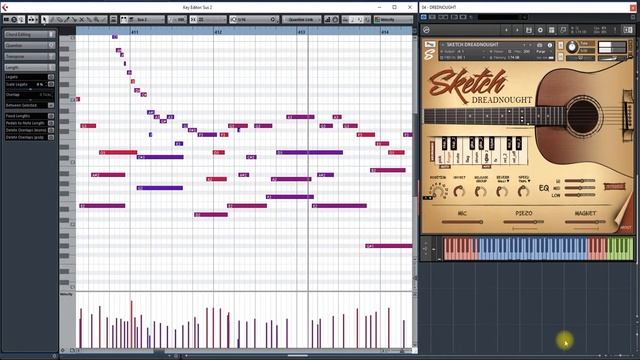Select the Object Selection arrow tool
Viewport: 640px width, 360px height.
click(44, 19)
